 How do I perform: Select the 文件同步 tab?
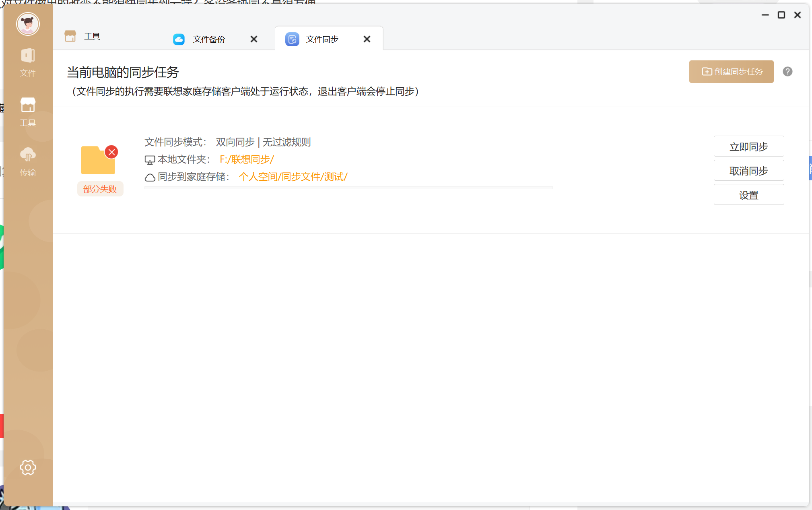tap(322, 39)
